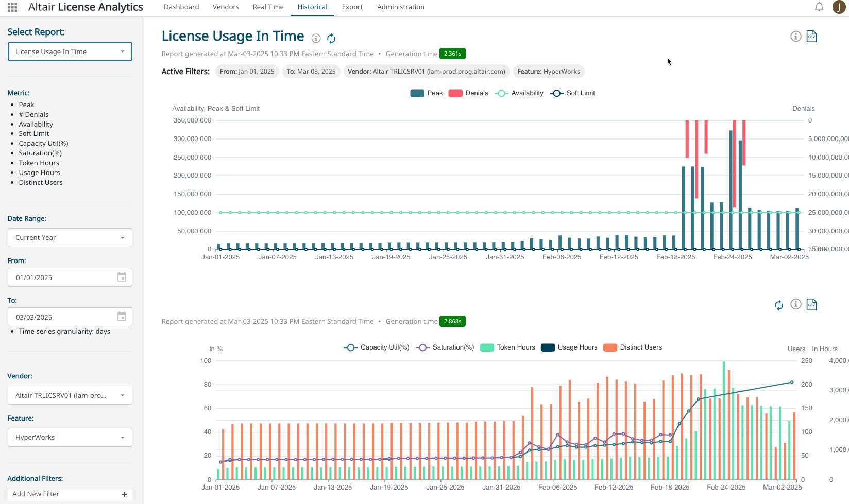
Task: Refresh the License Usage In Time report
Action: click(331, 39)
